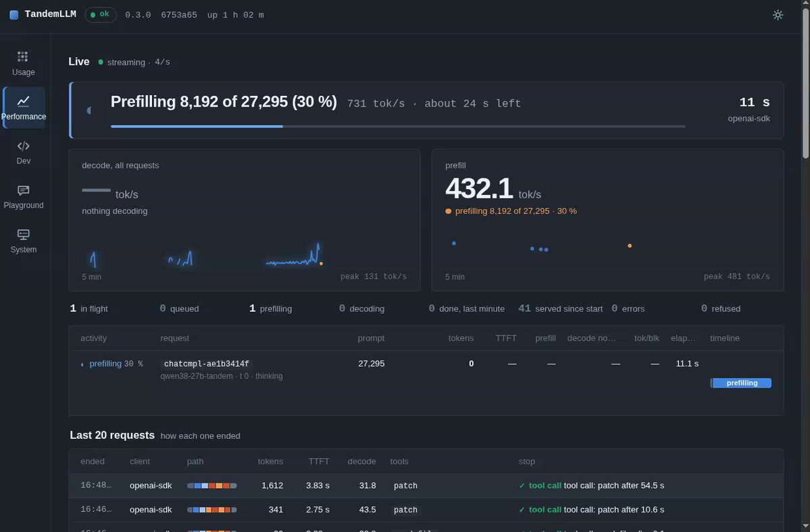Click the "Last 20 requests" heading

tap(112, 435)
